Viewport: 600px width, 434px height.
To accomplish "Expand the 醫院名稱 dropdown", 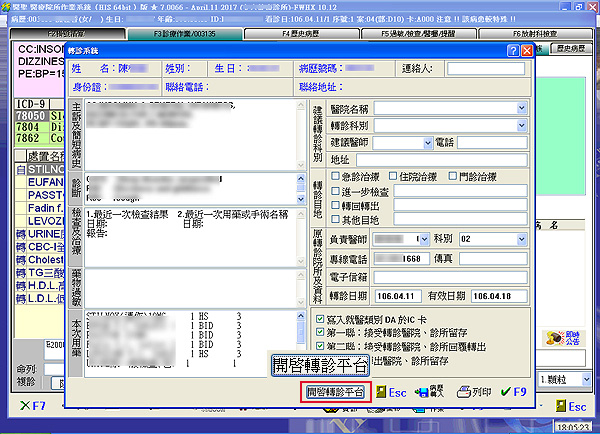I will (x=520, y=110).
